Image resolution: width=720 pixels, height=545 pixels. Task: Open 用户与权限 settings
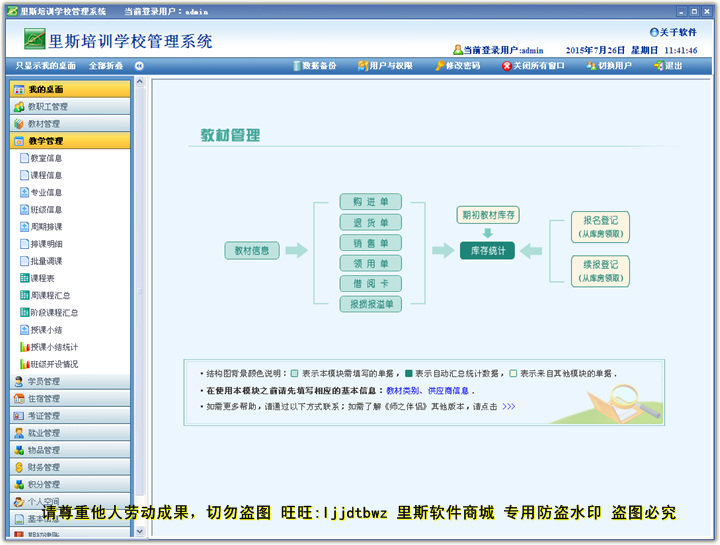[x=385, y=66]
